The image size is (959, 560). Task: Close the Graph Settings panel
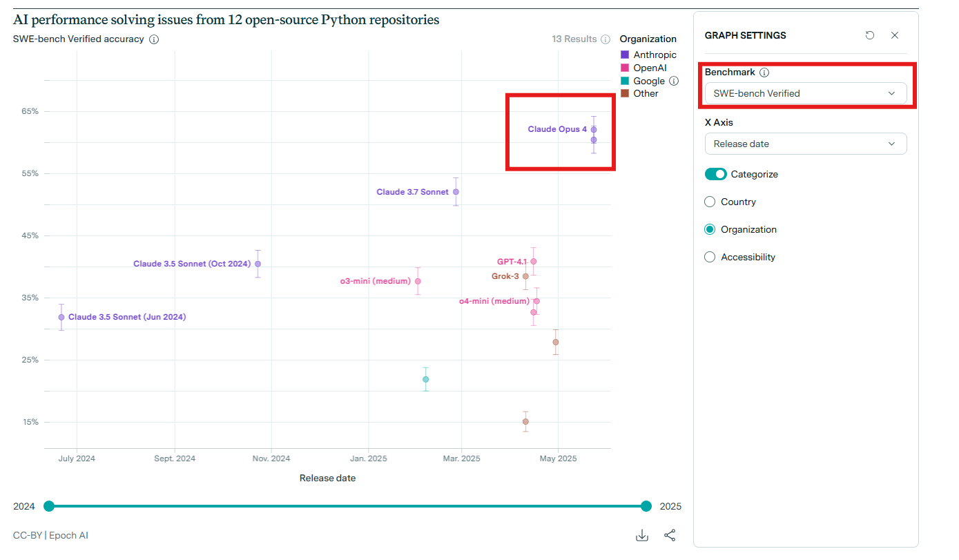point(895,35)
